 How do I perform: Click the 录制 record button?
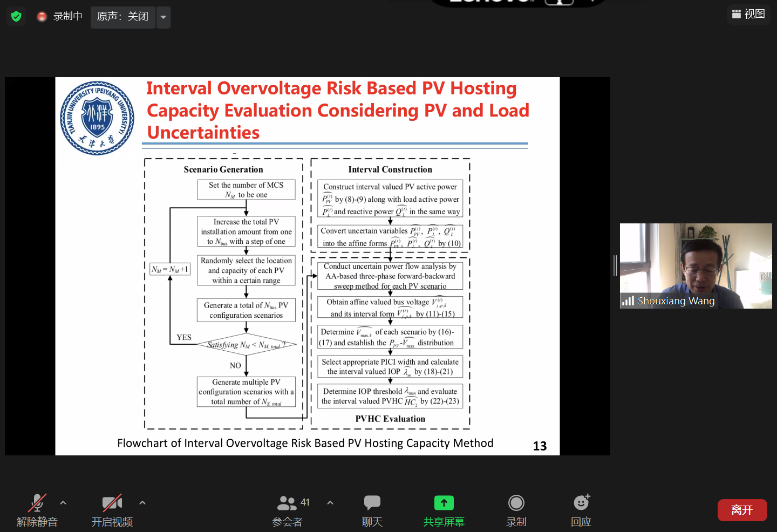click(516, 510)
